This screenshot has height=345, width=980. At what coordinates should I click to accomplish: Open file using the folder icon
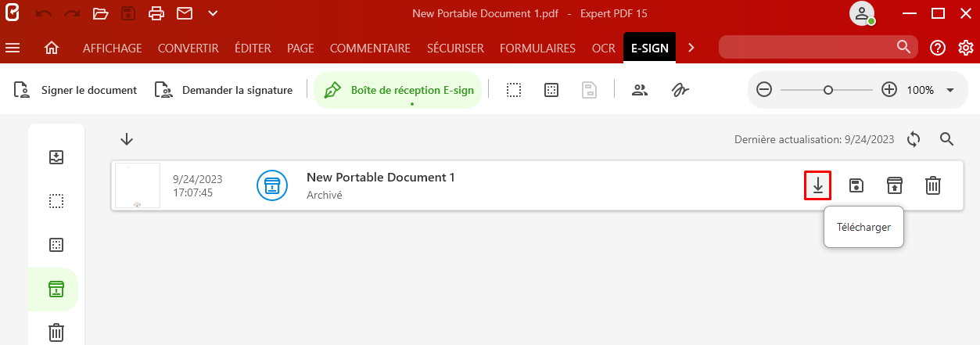click(100, 13)
